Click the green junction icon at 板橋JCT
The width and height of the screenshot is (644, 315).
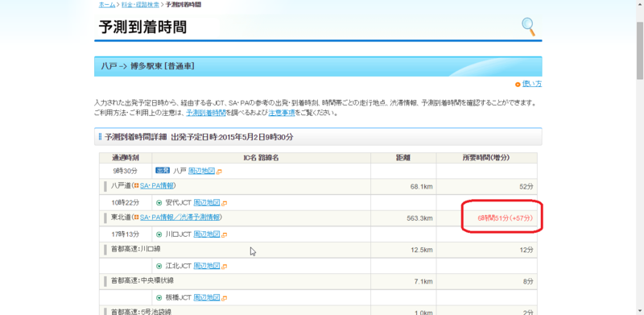(159, 298)
